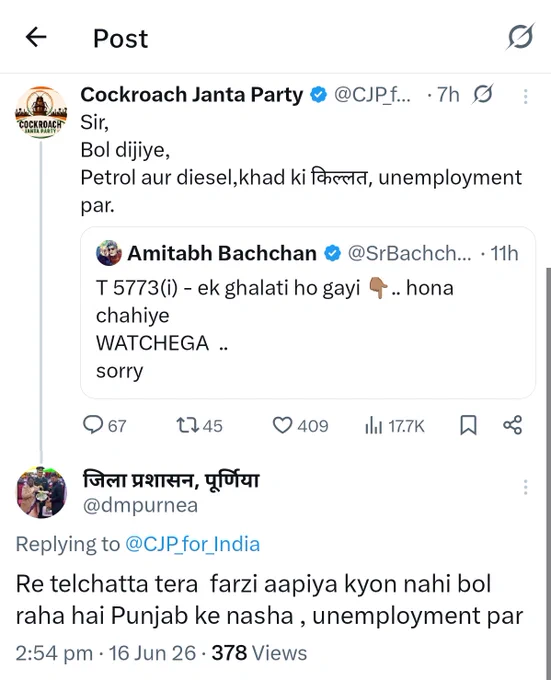Screen dimensions: 551x680
Task: Open the Cockroach Janta Party account name
Action: click(192, 95)
